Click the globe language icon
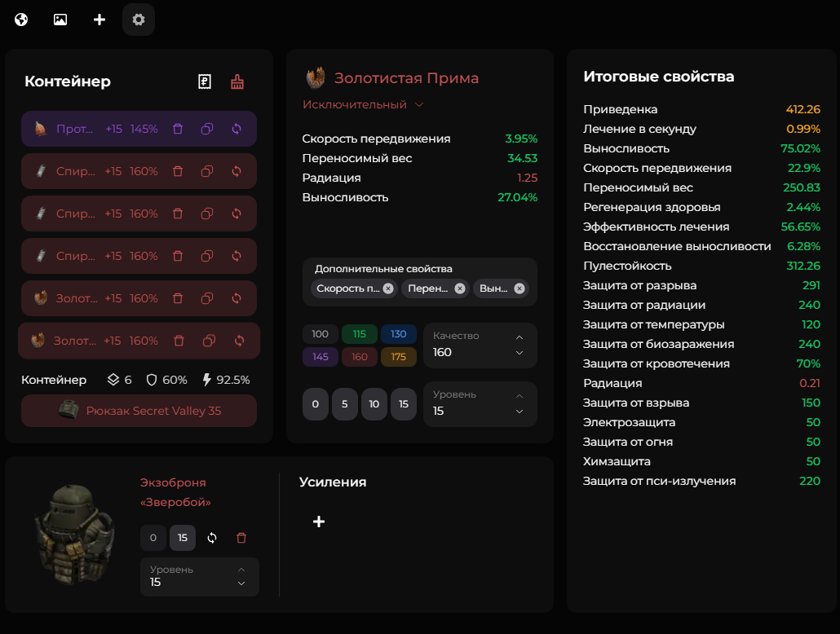The width and height of the screenshot is (840, 634). click(21, 20)
